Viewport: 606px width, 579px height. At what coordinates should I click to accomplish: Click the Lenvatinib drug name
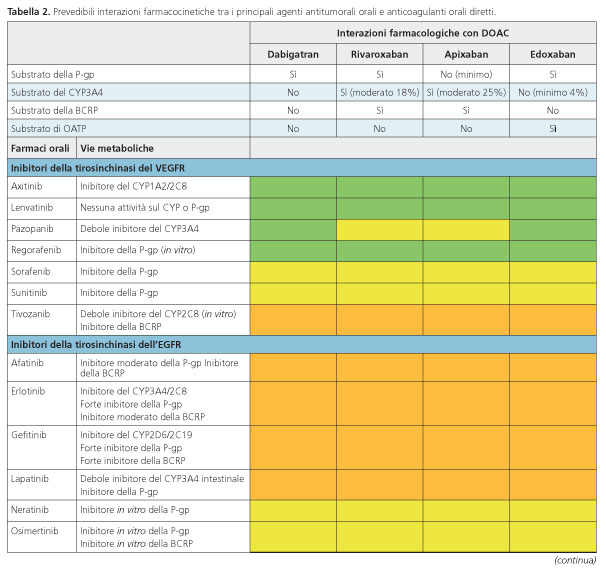[x=32, y=208]
